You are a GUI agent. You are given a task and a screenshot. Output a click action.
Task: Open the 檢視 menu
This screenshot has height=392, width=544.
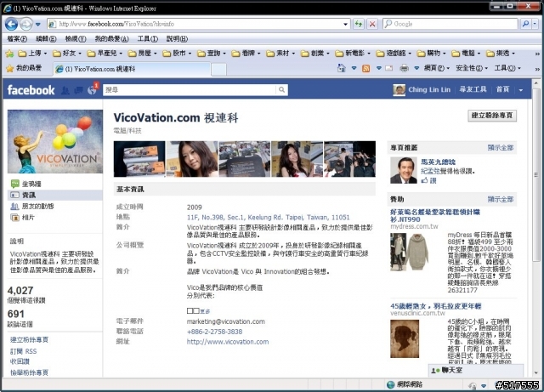pyautogui.click(x=76, y=38)
